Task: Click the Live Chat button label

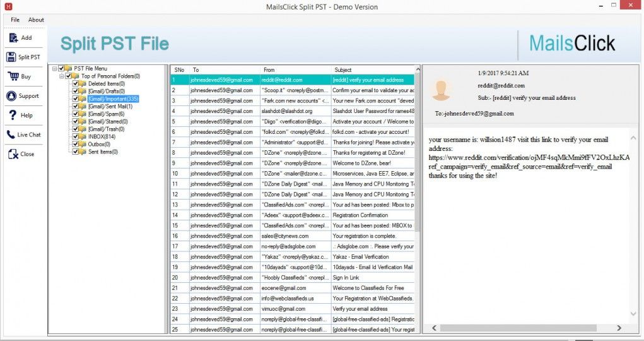Action: point(29,135)
